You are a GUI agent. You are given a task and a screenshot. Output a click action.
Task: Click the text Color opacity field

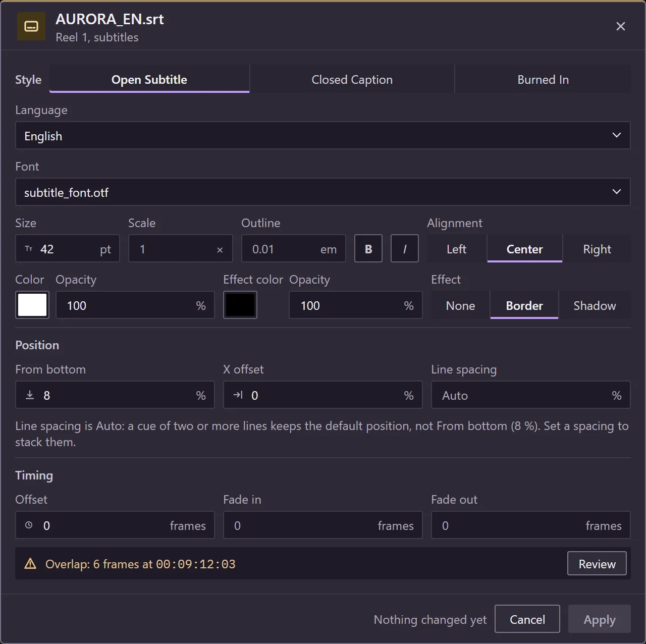(135, 305)
